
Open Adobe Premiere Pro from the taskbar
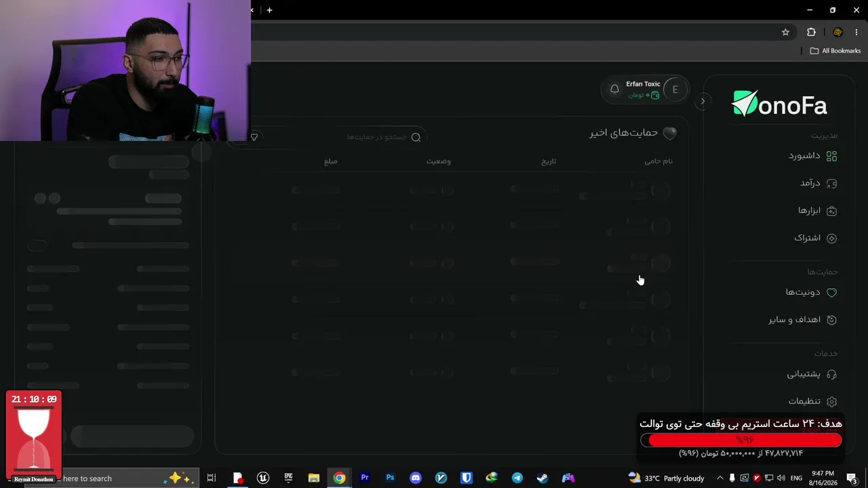(x=365, y=478)
